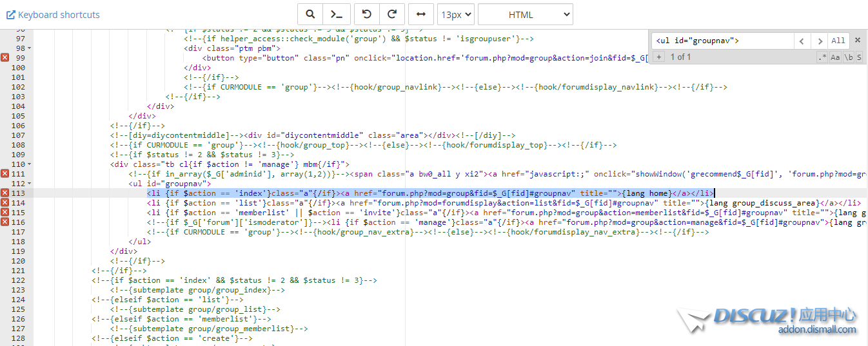Click the error marker on line 99
The image size is (868, 346).
[5, 58]
